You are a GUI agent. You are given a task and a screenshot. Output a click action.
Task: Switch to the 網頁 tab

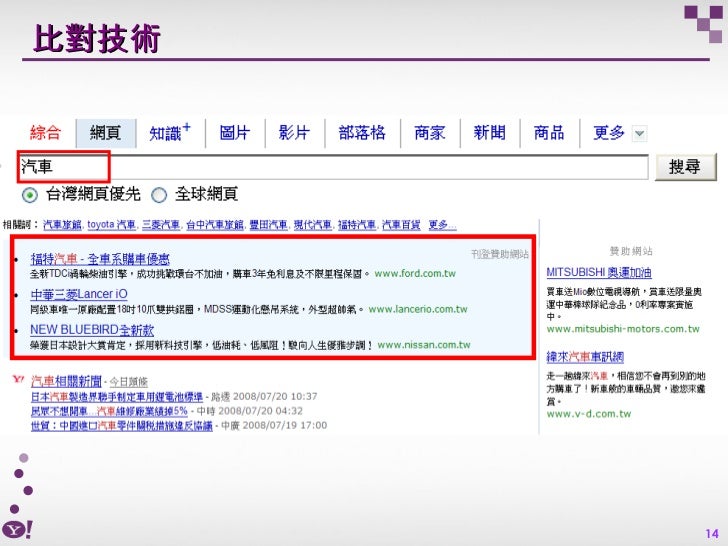pos(106,133)
